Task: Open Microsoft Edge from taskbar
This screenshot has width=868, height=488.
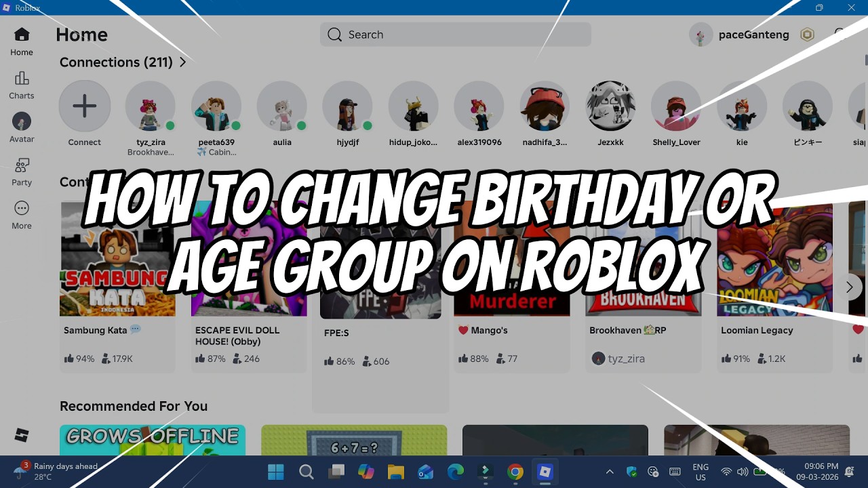Action: pyautogui.click(x=456, y=472)
